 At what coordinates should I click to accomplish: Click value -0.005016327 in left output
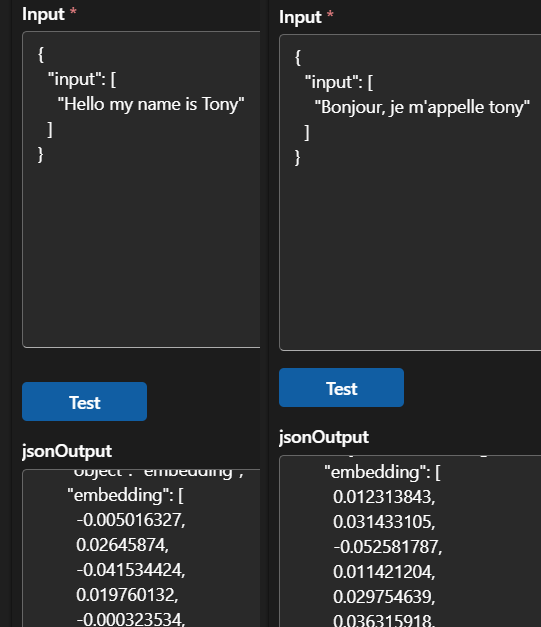pos(131,520)
